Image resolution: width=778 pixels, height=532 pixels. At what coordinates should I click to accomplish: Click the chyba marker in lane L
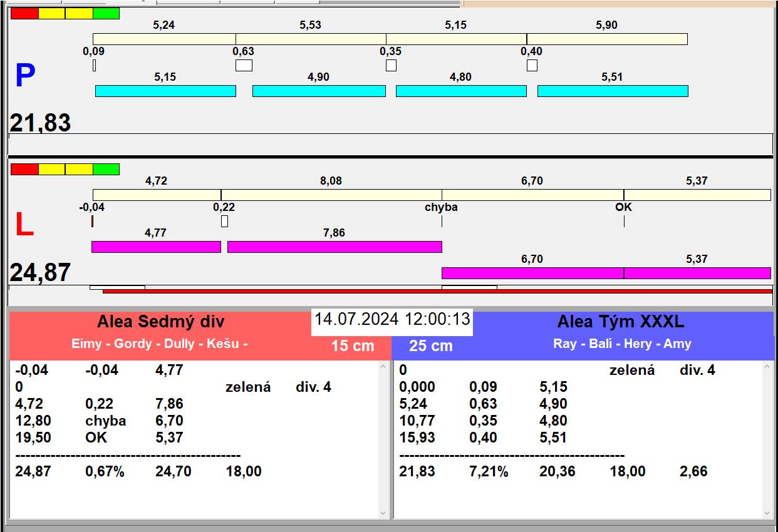point(442,207)
